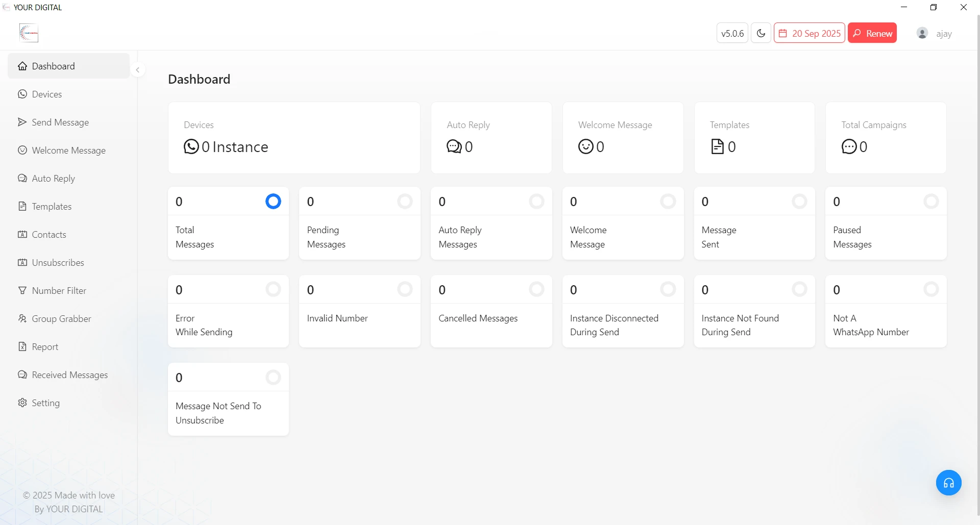Click the document icon in Templates card
The width and height of the screenshot is (980, 525).
(717, 147)
